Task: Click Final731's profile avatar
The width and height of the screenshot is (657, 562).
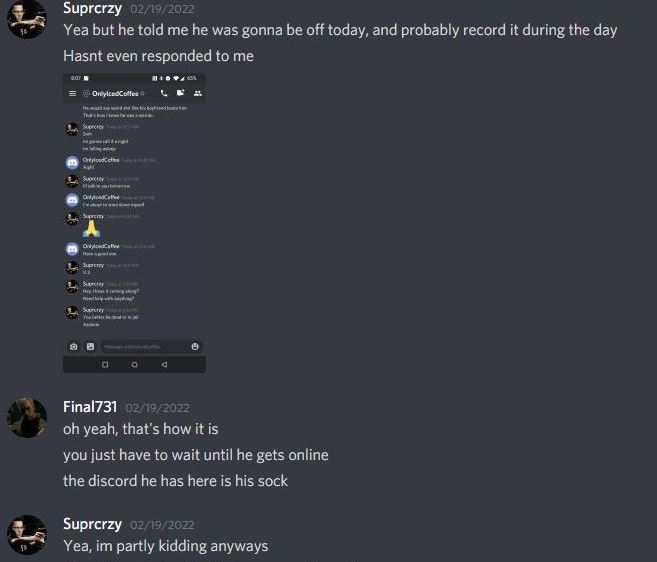Action: [x=27, y=418]
